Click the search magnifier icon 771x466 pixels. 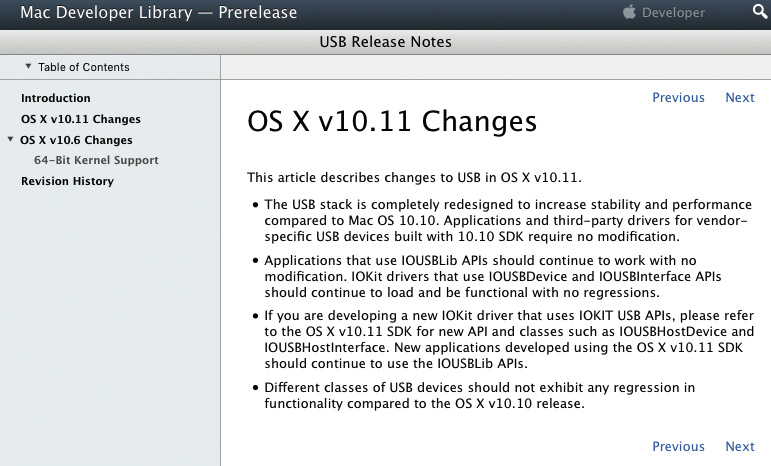[759, 12]
